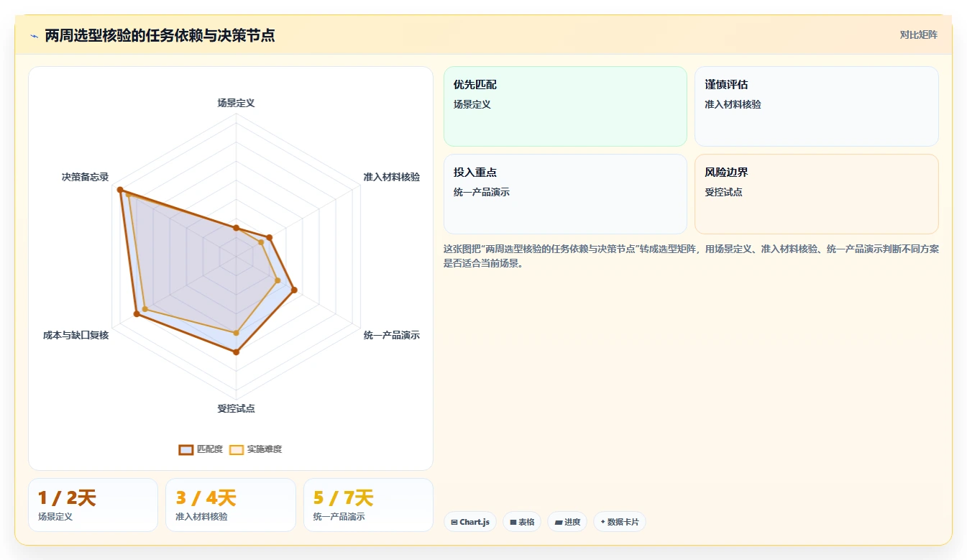Select the 实施难度 data point on 准入材料核验 axis
This screenshot has width=967, height=560.
261,242
